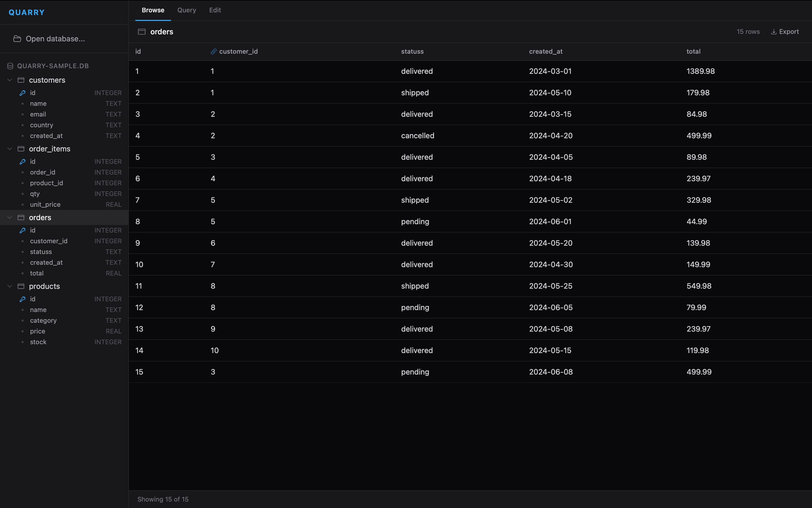Click primary key icon of customers id
Screen dimensions: 812x508
tap(23, 93)
